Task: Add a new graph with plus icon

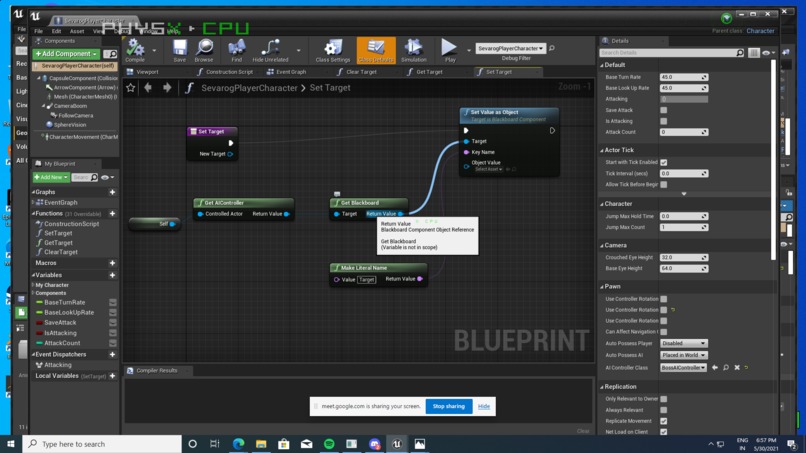Action: [x=113, y=192]
